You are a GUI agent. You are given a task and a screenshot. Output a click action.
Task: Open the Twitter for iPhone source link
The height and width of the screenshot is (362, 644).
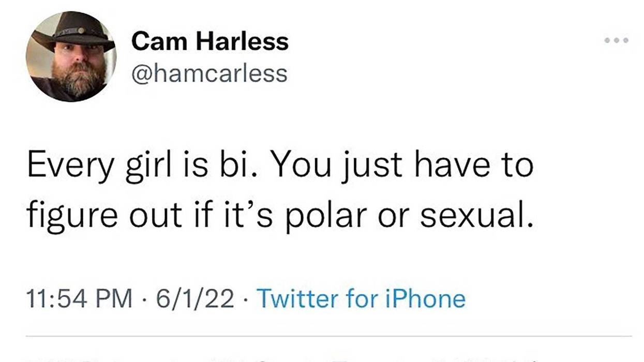pos(361,299)
